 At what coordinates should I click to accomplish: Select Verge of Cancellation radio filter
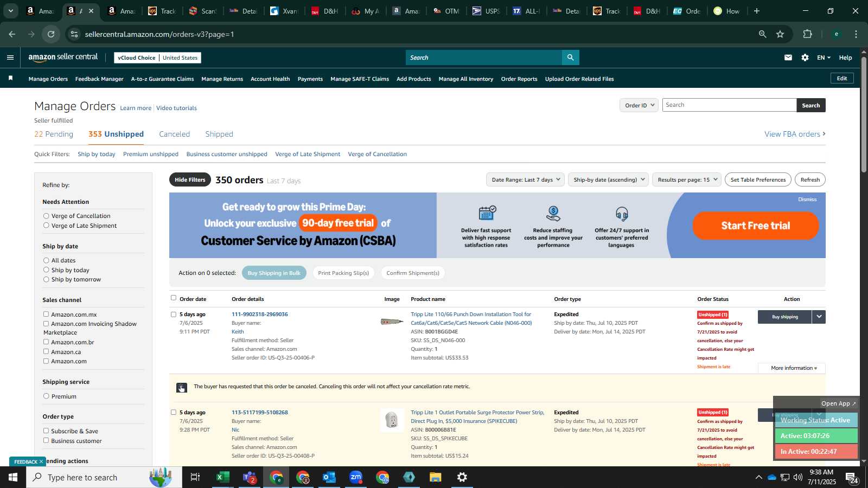tap(46, 216)
